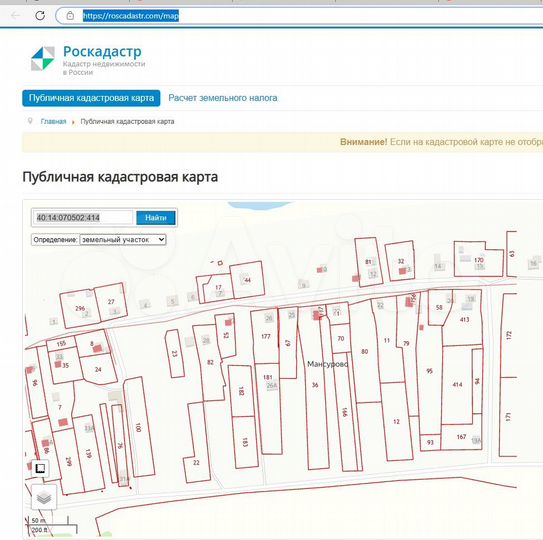Select parcel 11 on the map
Screen dimensions: 543x540
click(x=387, y=340)
